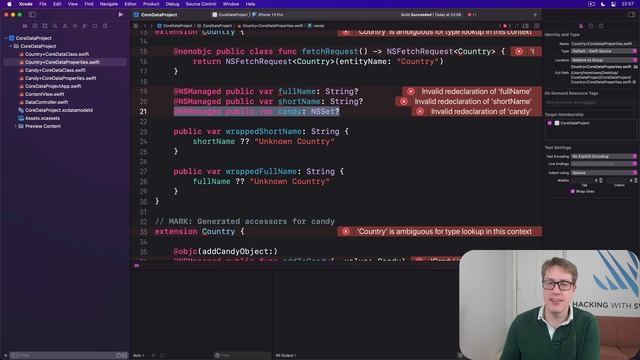The height and width of the screenshot is (360, 640).
Task: Open ContentView.swift file
Action: (44, 94)
